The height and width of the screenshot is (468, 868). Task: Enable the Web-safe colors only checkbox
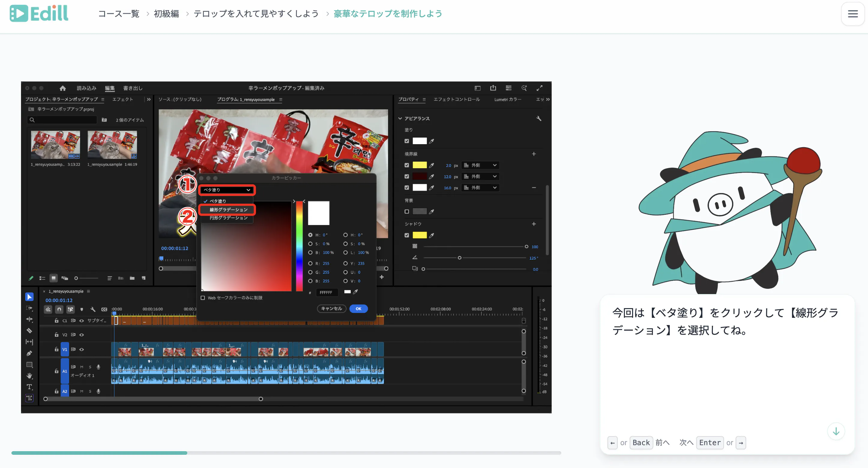click(x=203, y=298)
